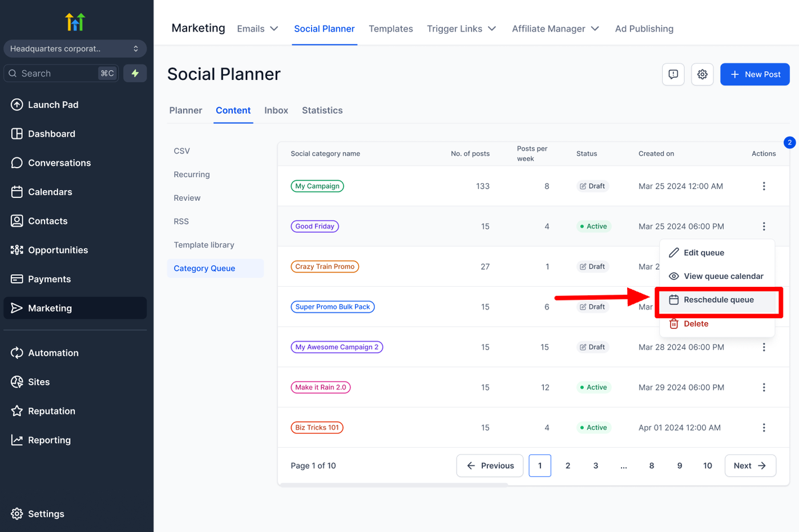799x532 pixels.
Task: Click the New Post button
Action: click(x=754, y=74)
